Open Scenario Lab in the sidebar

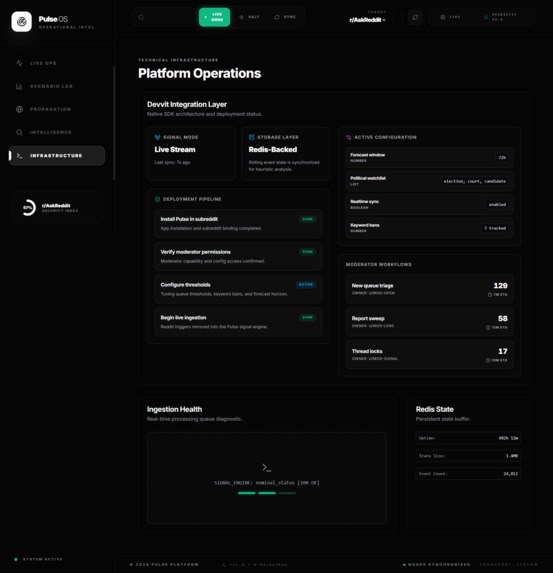[x=57, y=86]
